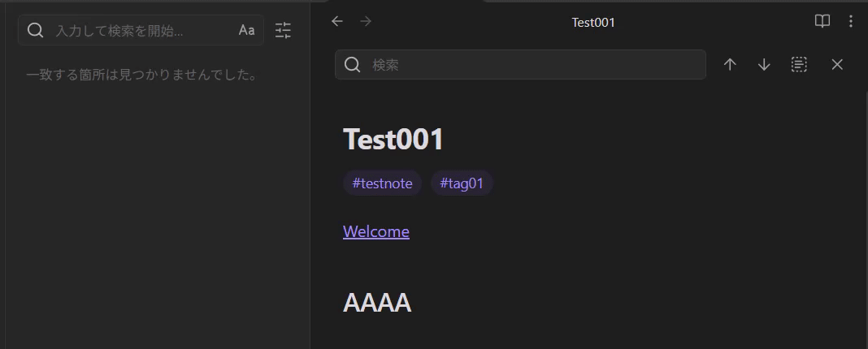The image size is (868, 349).
Task: Open the #tag01 tag
Action: click(x=462, y=183)
